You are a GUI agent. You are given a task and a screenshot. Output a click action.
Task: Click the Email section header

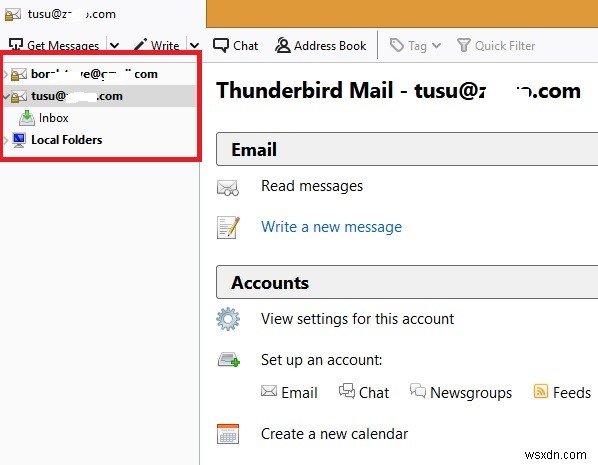tap(407, 149)
